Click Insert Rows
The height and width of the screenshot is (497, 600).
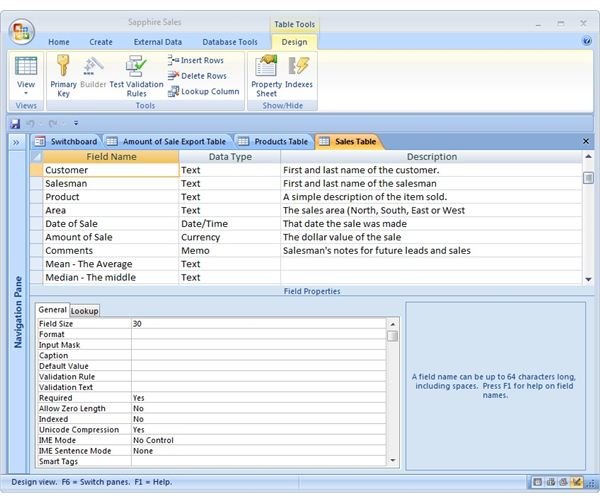tap(196, 60)
